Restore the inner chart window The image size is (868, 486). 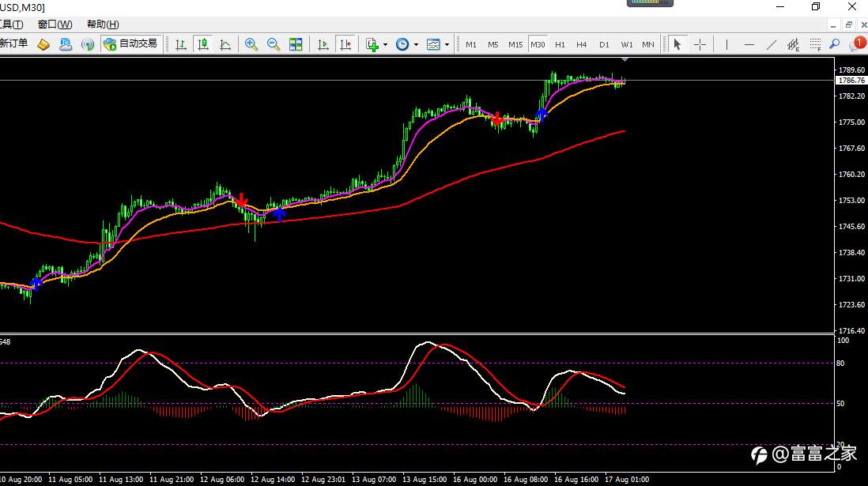pyautogui.click(x=848, y=25)
